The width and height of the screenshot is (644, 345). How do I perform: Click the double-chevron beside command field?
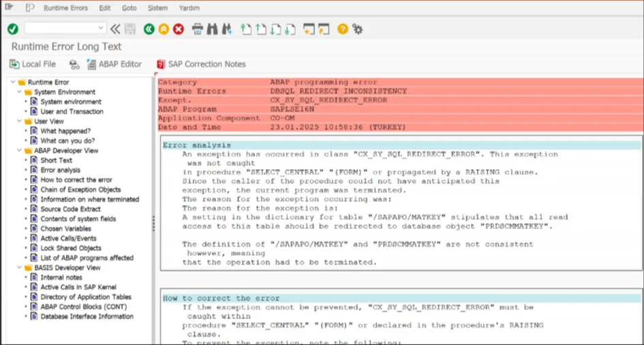(x=115, y=29)
